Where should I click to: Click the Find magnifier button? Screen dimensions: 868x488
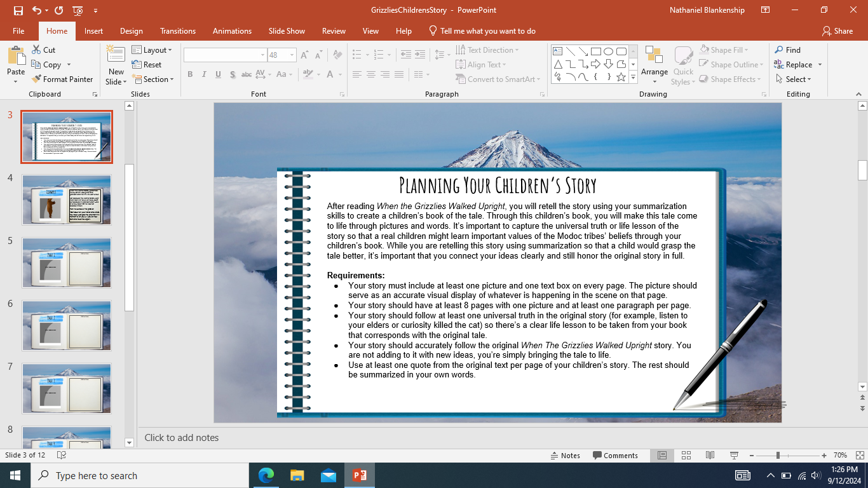pos(787,50)
